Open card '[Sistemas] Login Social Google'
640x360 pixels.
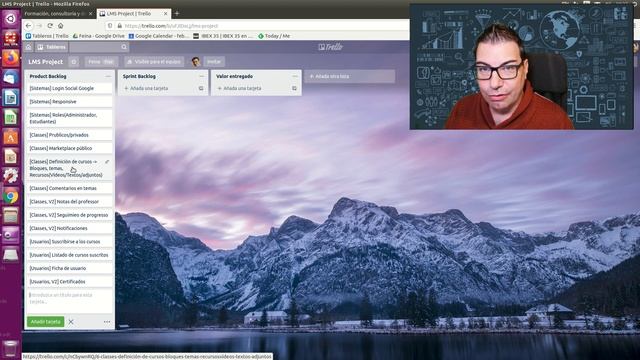pyautogui.click(x=69, y=88)
